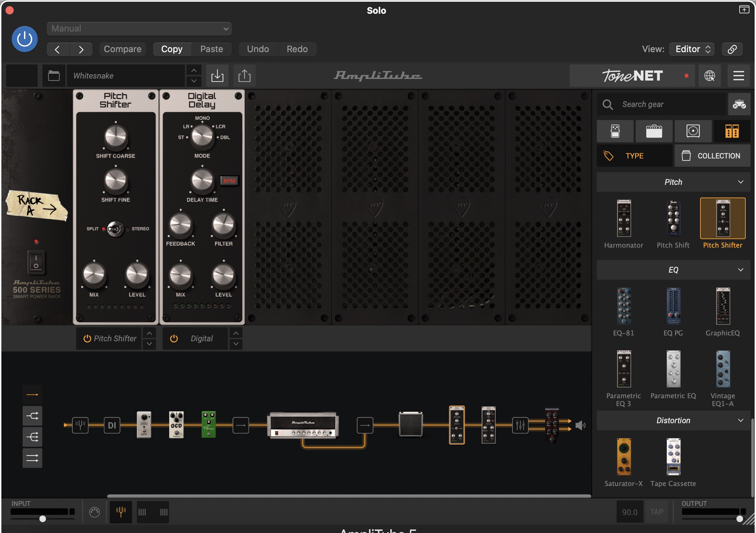756x533 pixels.
Task: Click the custom shop cart icon
Action: click(739, 104)
